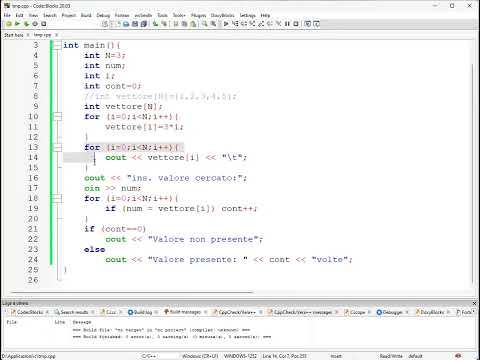Click line 16 'ins. valore cercato:' text
This screenshot has width=480, height=360.
tap(186, 178)
